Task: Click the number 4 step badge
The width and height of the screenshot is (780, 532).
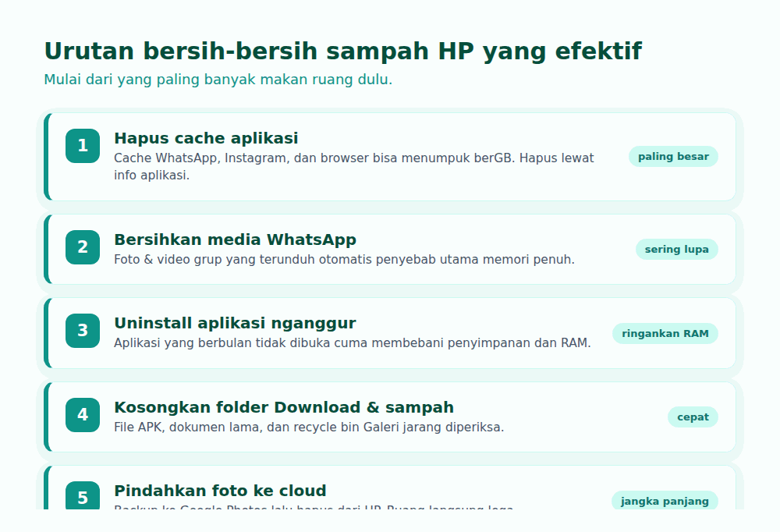Action: pos(83,415)
